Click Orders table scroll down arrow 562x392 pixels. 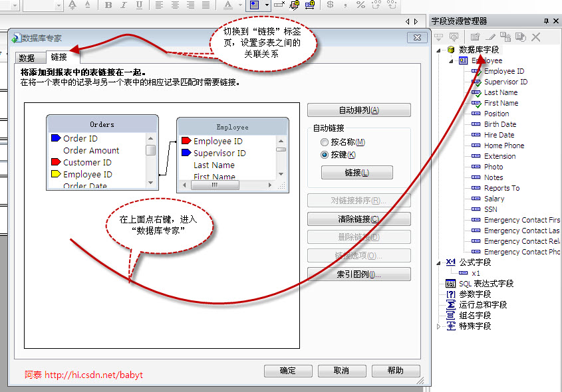150,183
